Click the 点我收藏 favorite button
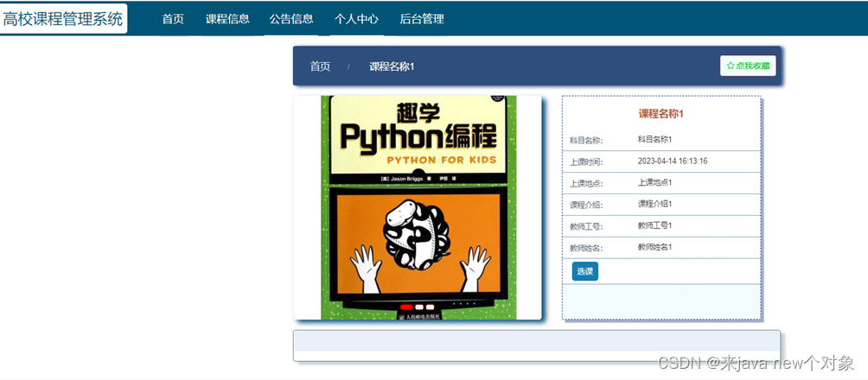 click(x=748, y=66)
